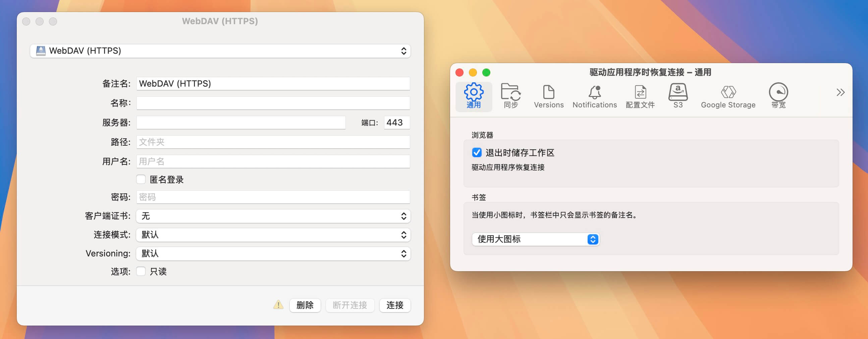Enable the 匿名登录 checkbox
Image resolution: width=868 pixels, height=339 pixels.
click(x=141, y=179)
